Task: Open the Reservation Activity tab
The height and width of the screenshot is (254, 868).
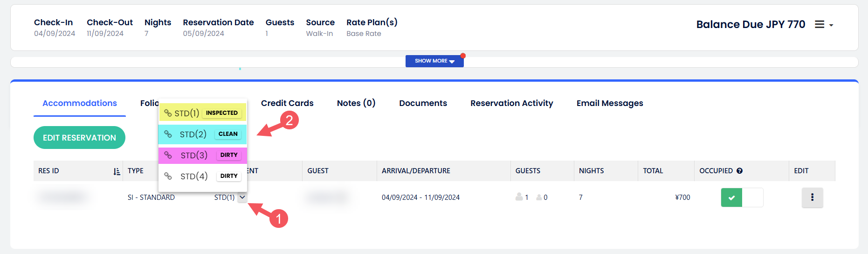Action: click(511, 103)
